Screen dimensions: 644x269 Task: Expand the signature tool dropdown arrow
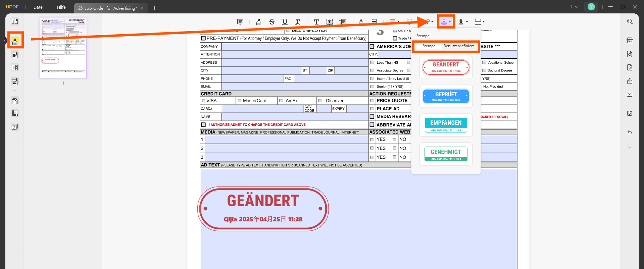click(x=467, y=22)
